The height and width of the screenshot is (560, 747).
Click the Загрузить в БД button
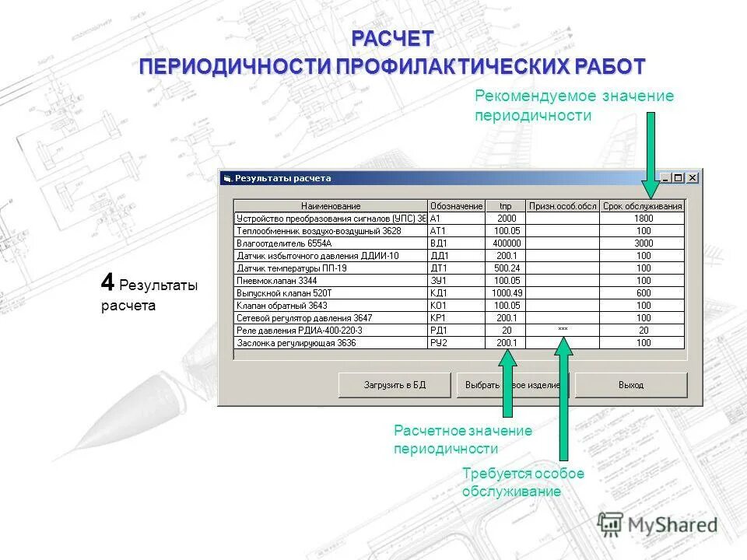[395, 385]
